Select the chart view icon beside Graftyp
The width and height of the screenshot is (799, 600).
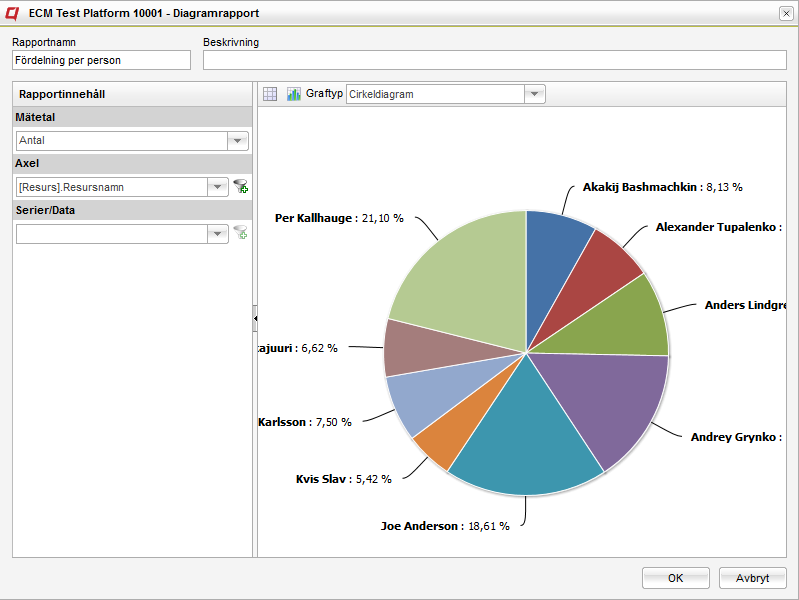tap(294, 94)
